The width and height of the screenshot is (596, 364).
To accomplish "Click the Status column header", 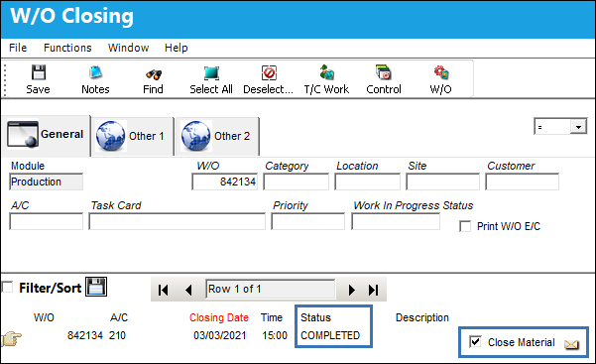I will coord(316,317).
